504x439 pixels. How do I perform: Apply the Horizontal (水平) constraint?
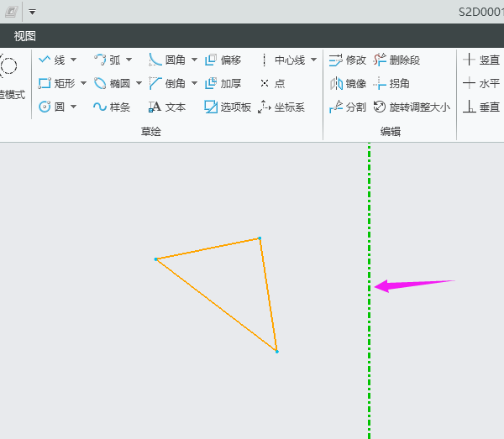coord(481,83)
